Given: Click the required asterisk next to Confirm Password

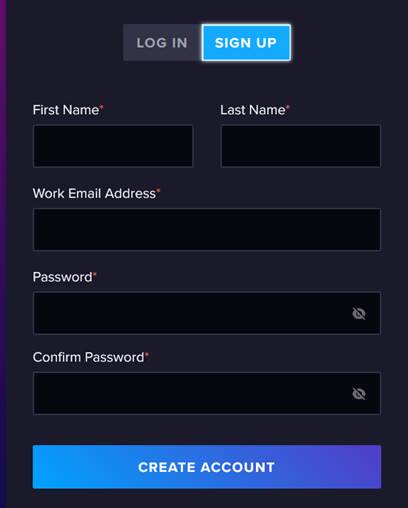Looking at the screenshot, I should click(x=147, y=354).
